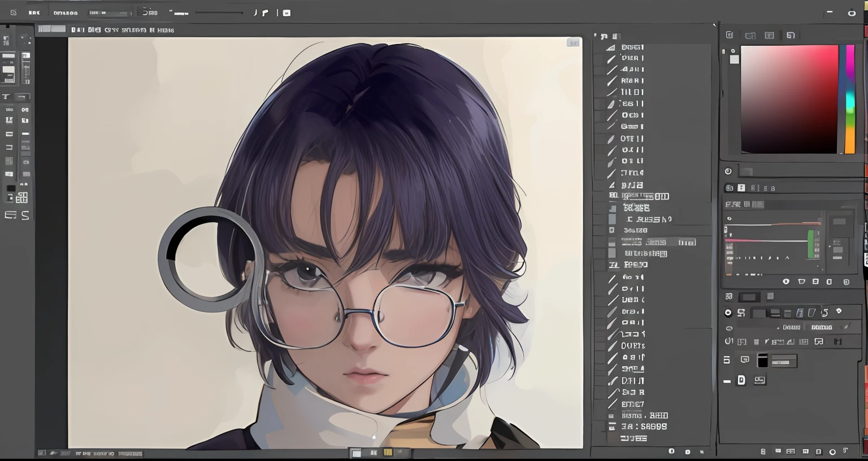Click the top-left icon in the title bar
Viewport: 868px width, 461px height.
[14, 12]
